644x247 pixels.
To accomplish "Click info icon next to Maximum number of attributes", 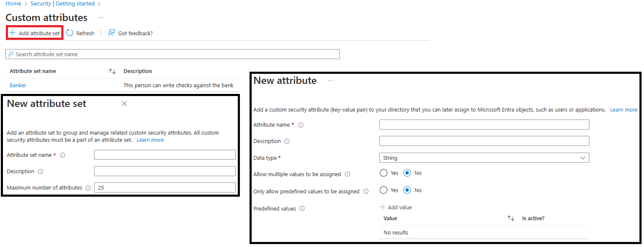I will point(88,188).
